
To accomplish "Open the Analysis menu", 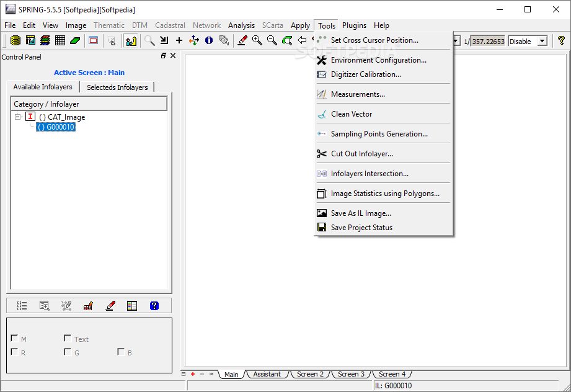I will click(241, 25).
